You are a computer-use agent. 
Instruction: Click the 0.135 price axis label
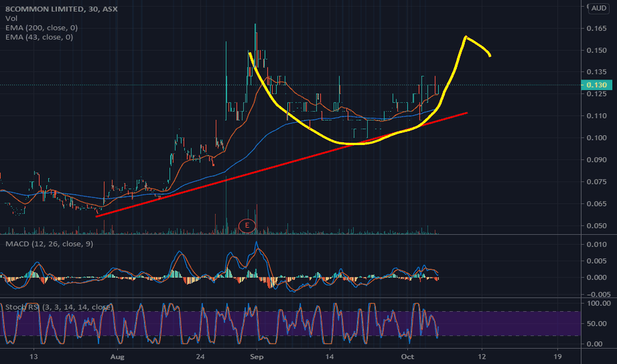coord(596,71)
